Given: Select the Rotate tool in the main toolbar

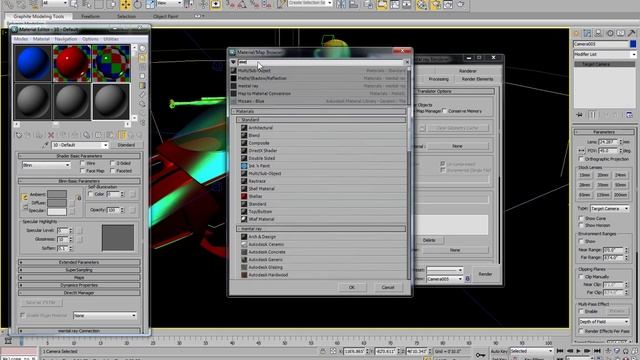Looking at the screenshot, I should pyautogui.click(x=138, y=4).
